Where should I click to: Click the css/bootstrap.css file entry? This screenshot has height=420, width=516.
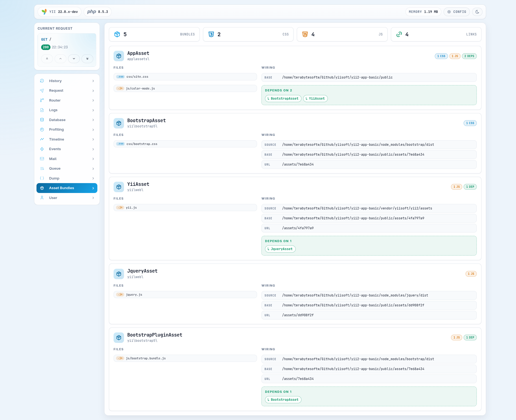point(185,144)
